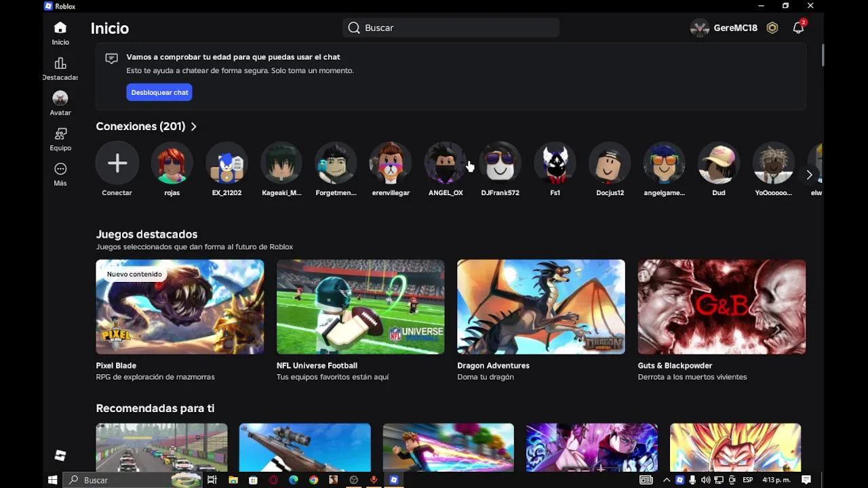This screenshot has height=488, width=868.
Task: Click the Juegos destacados heading
Action: 146,234
